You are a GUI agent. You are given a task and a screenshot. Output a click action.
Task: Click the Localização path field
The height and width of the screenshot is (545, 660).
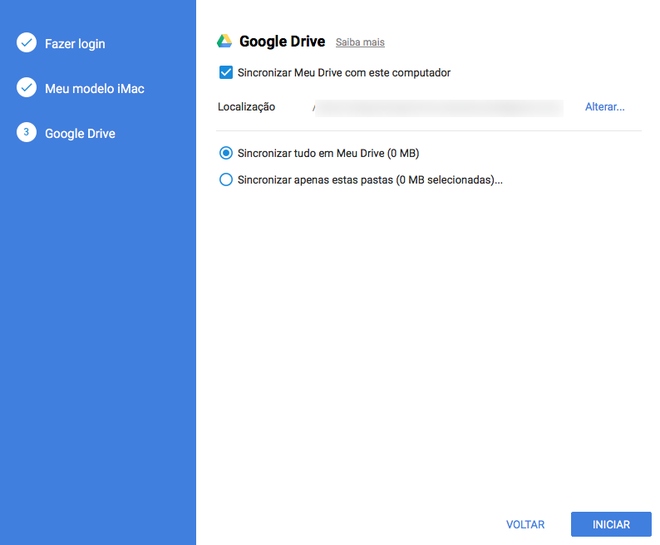[x=438, y=108]
